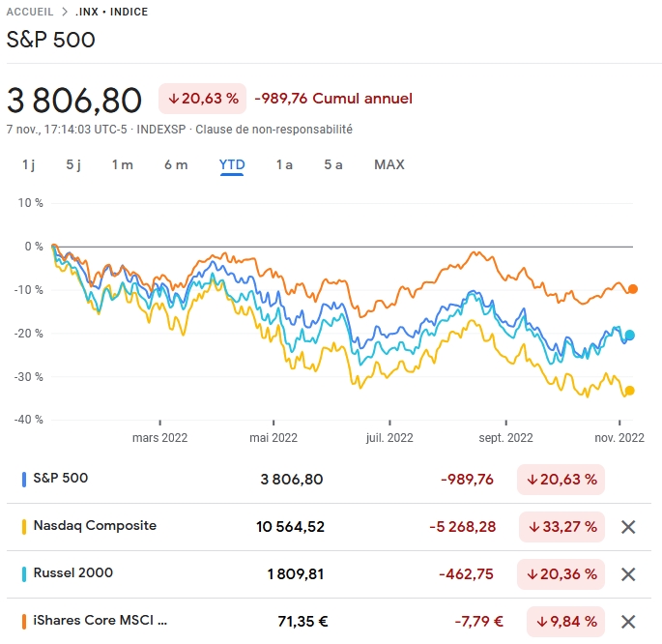Display the 5 a chart range

point(333,164)
